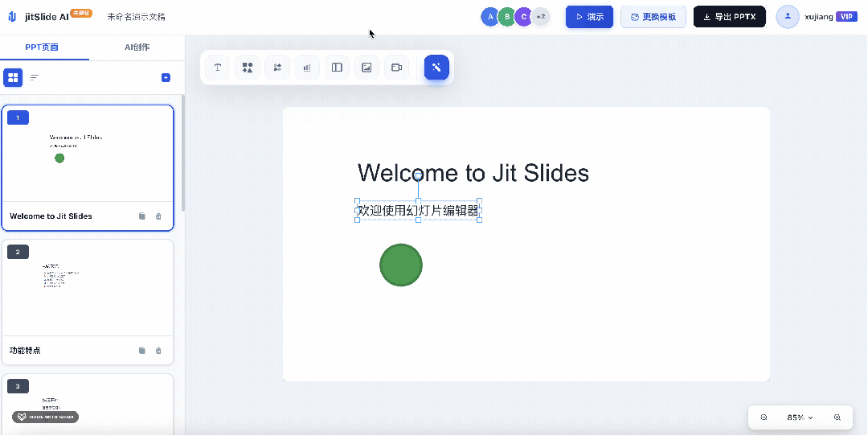The image size is (868, 436).
Task: Click the green circle shape on slide
Action: click(401, 265)
